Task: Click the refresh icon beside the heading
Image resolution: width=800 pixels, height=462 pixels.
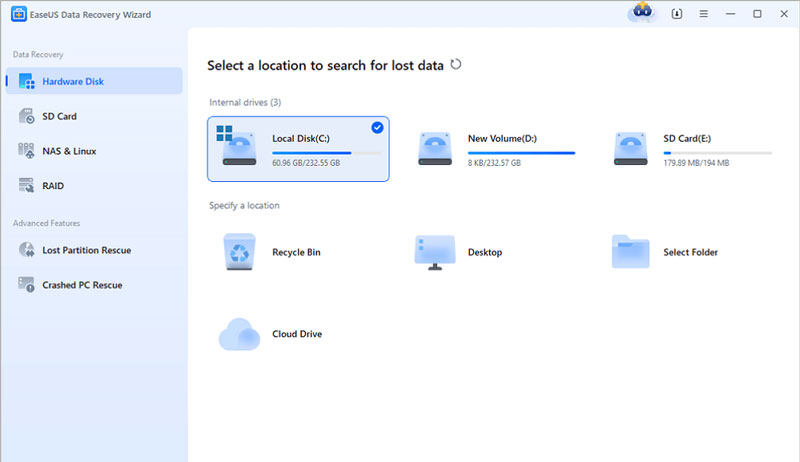Action: [456, 64]
